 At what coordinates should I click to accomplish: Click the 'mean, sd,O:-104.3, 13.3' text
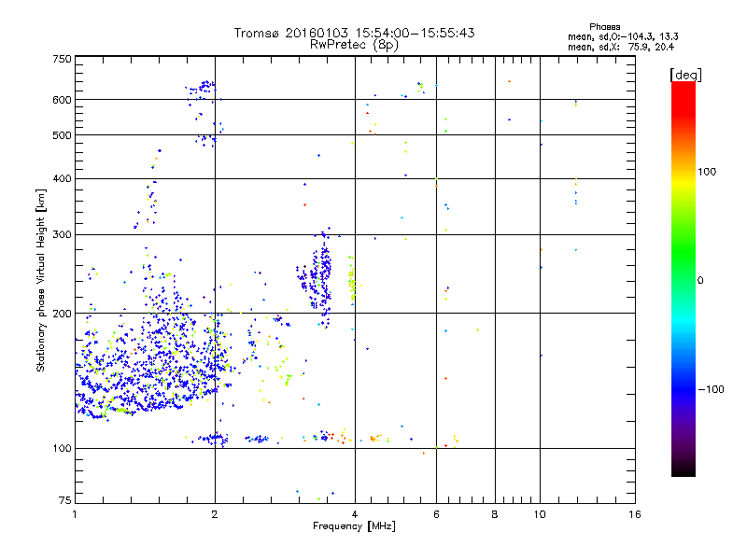pyautogui.click(x=623, y=36)
